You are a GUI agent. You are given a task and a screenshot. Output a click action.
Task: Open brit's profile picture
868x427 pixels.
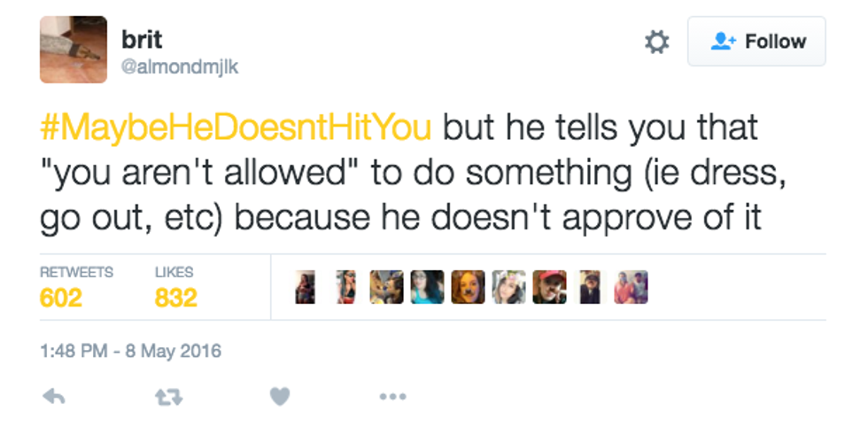(74, 50)
